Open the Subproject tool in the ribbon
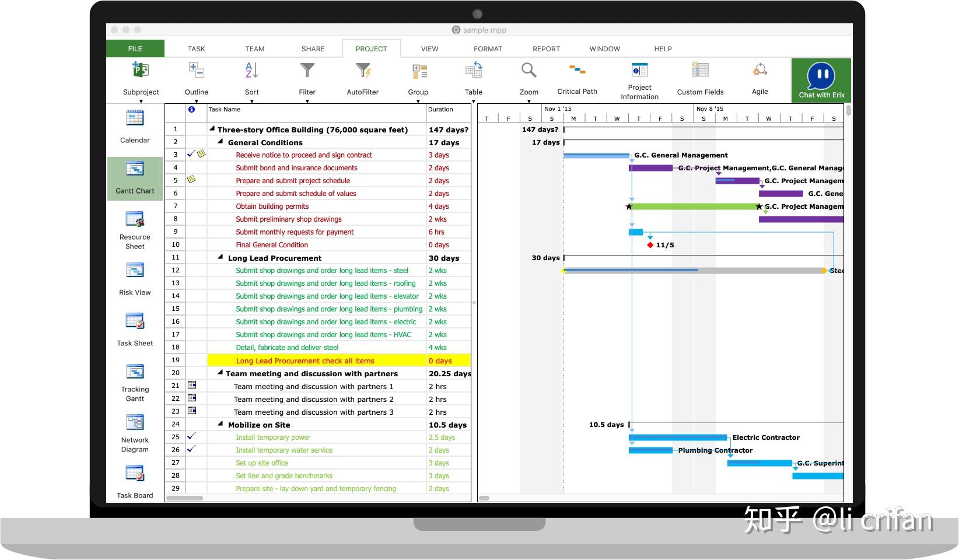 [141, 79]
